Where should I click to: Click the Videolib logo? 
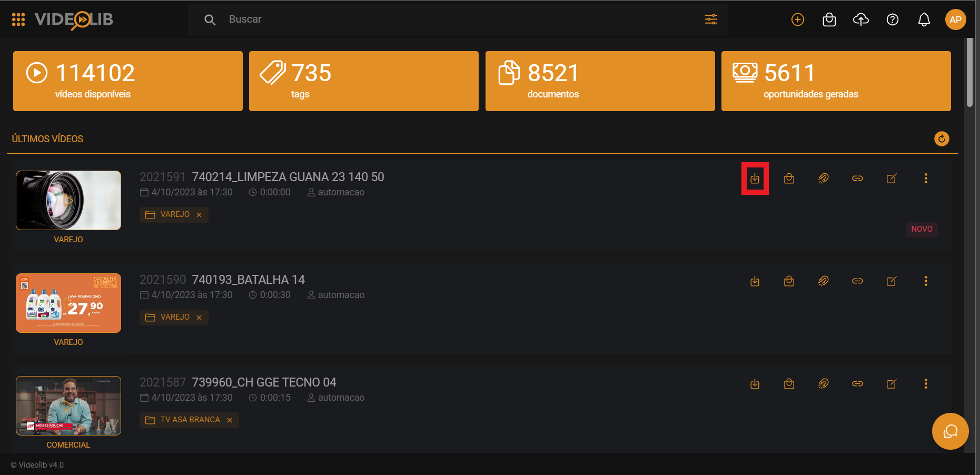point(74,19)
